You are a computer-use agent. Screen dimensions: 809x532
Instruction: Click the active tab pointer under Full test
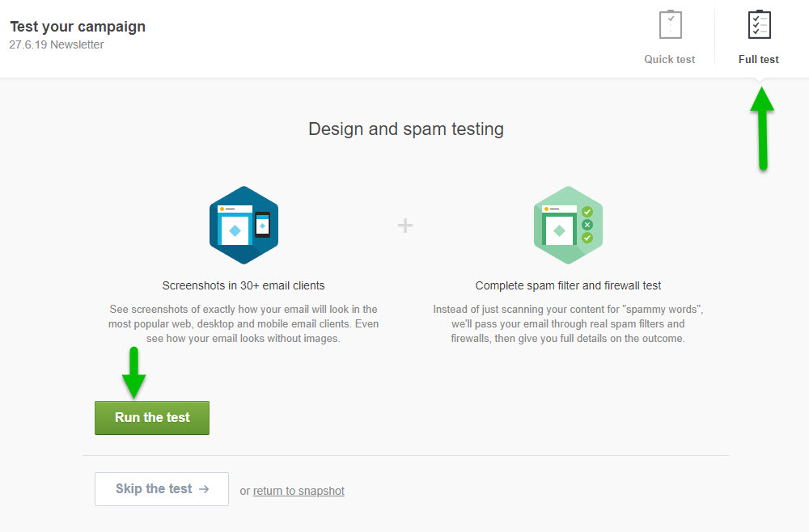point(759,78)
